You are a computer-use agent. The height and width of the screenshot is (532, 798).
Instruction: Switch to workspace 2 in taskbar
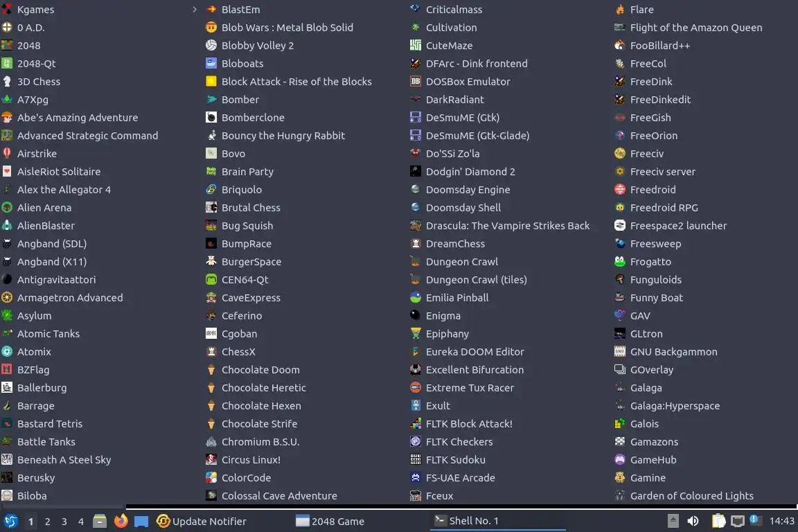(x=47, y=522)
